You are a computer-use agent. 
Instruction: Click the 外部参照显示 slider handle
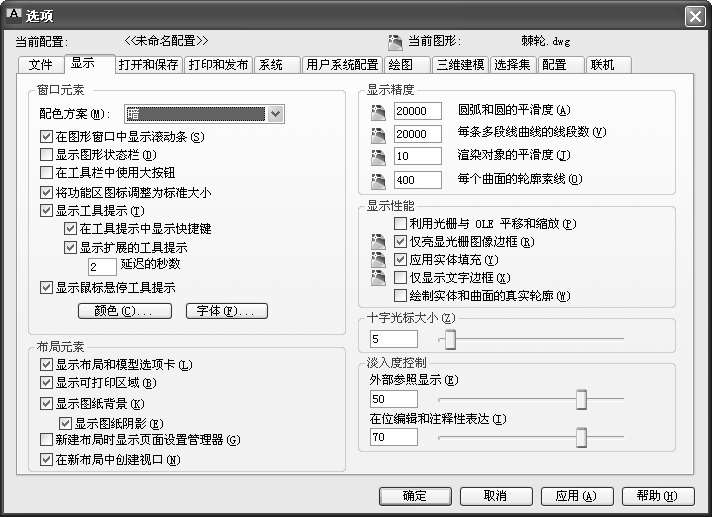pos(581,399)
